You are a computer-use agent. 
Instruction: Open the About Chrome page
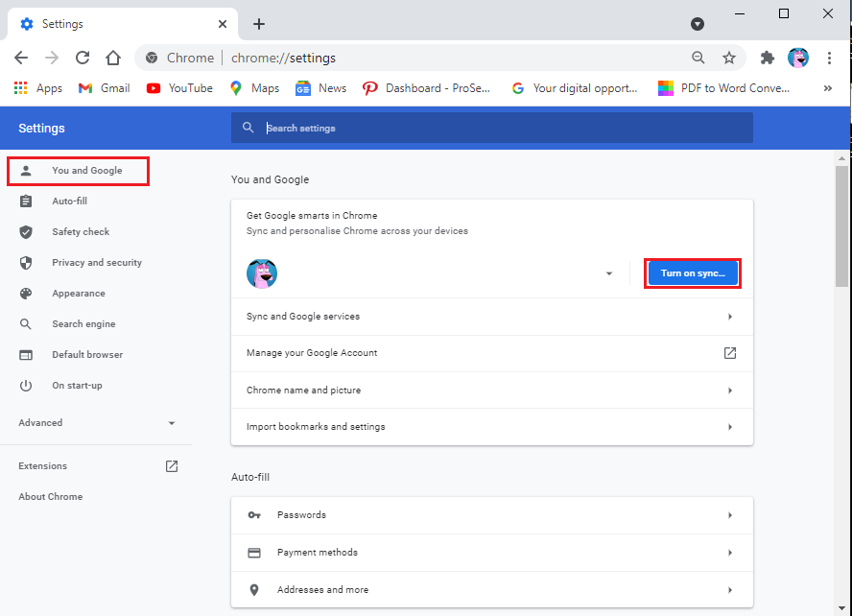(x=50, y=496)
